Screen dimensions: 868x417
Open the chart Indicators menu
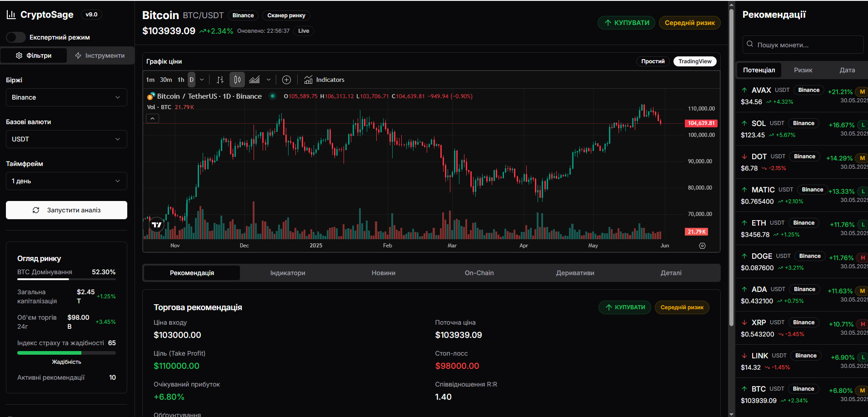324,80
